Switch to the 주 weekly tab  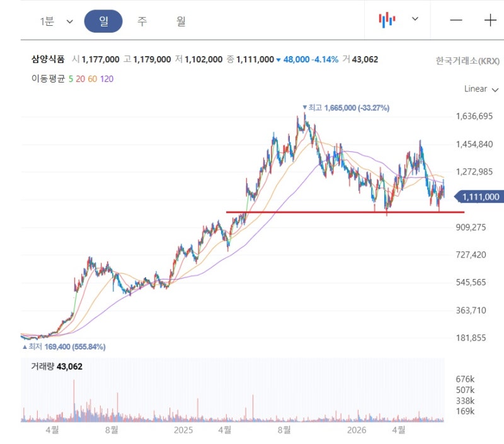pyautogui.click(x=142, y=21)
